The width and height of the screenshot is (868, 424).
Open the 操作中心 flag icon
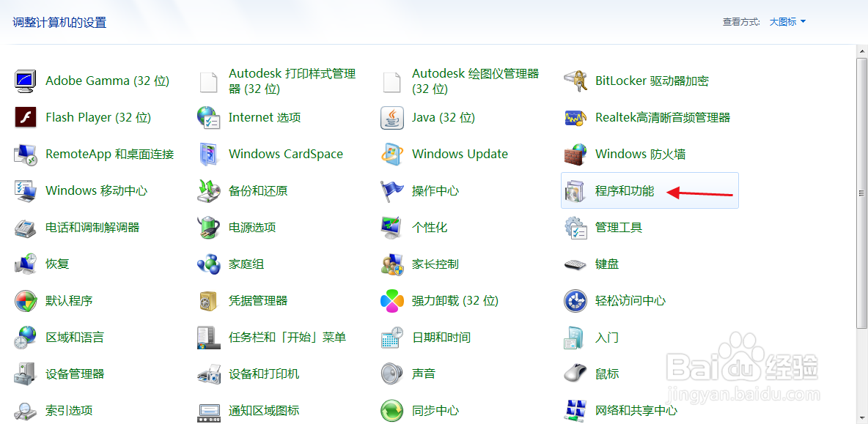[392, 190]
